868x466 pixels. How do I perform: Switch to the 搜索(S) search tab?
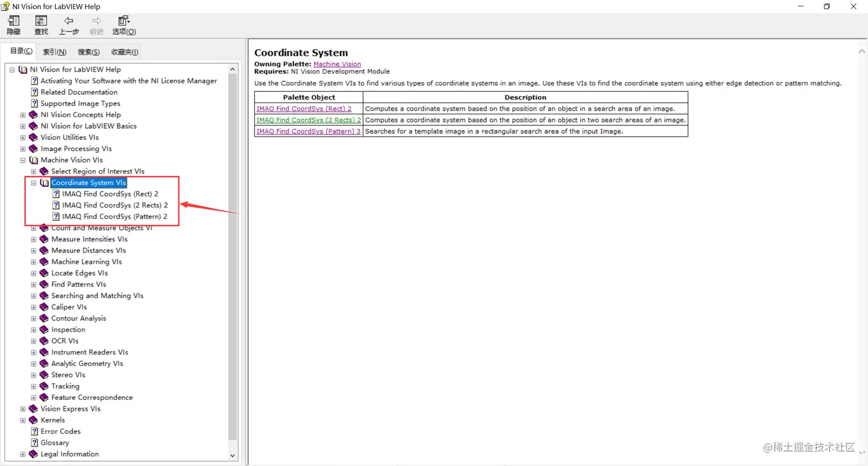[89, 52]
